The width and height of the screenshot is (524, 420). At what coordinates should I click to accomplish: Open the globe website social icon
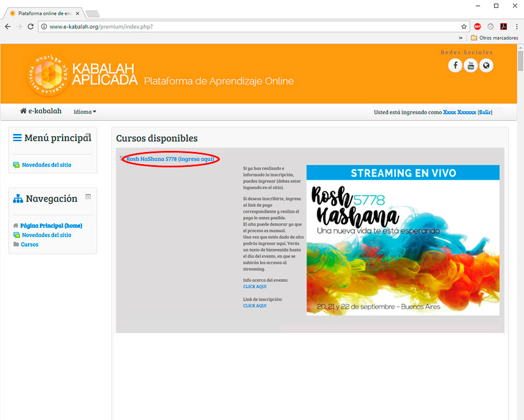coord(486,65)
